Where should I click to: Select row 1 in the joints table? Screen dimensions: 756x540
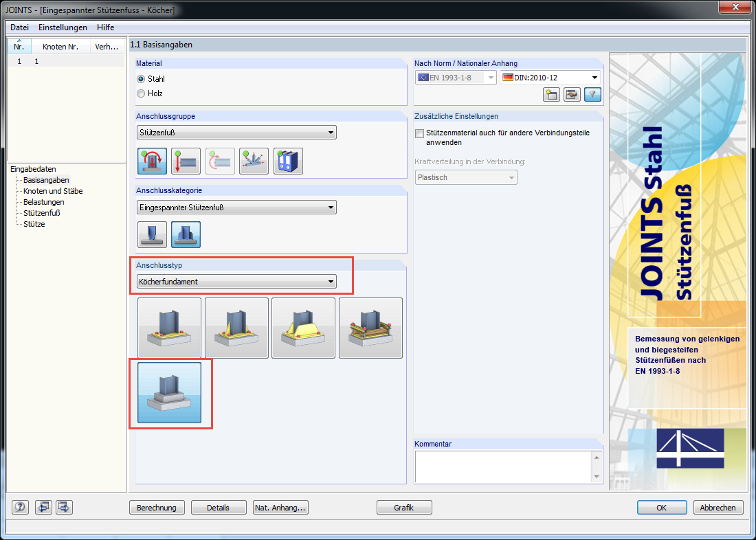(66, 61)
